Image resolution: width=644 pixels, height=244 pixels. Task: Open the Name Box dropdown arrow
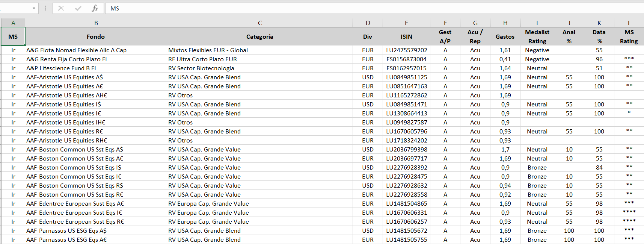pos(34,8)
